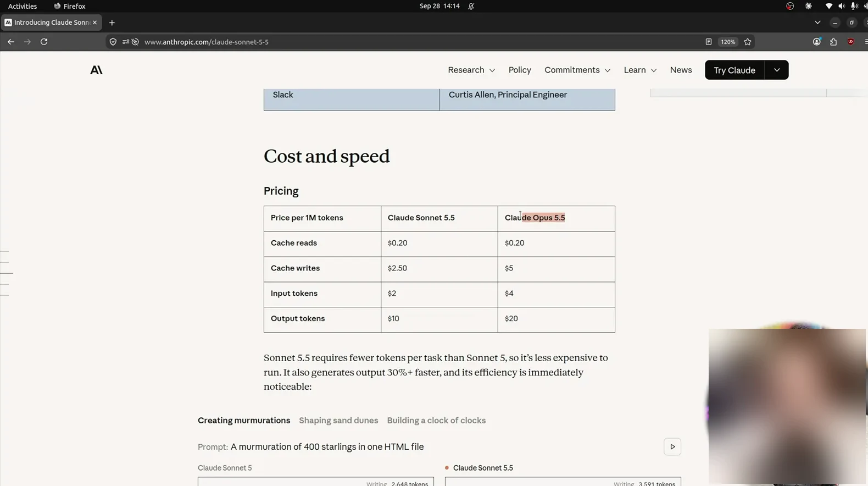The width and height of the screenshot is (868, 486).
Task: Open the clock and calendar showing Sep 28 14:14
Action: [x=439, y=6]
